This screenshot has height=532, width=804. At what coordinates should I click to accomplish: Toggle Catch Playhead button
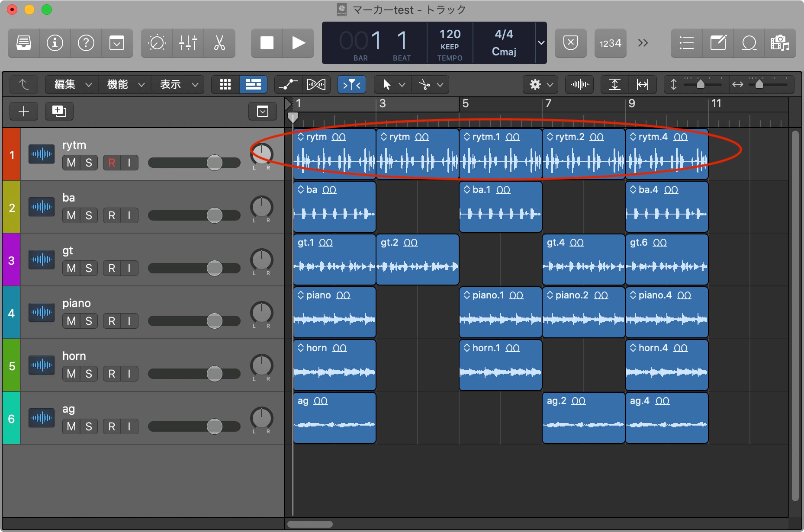[x=352, y=84]
